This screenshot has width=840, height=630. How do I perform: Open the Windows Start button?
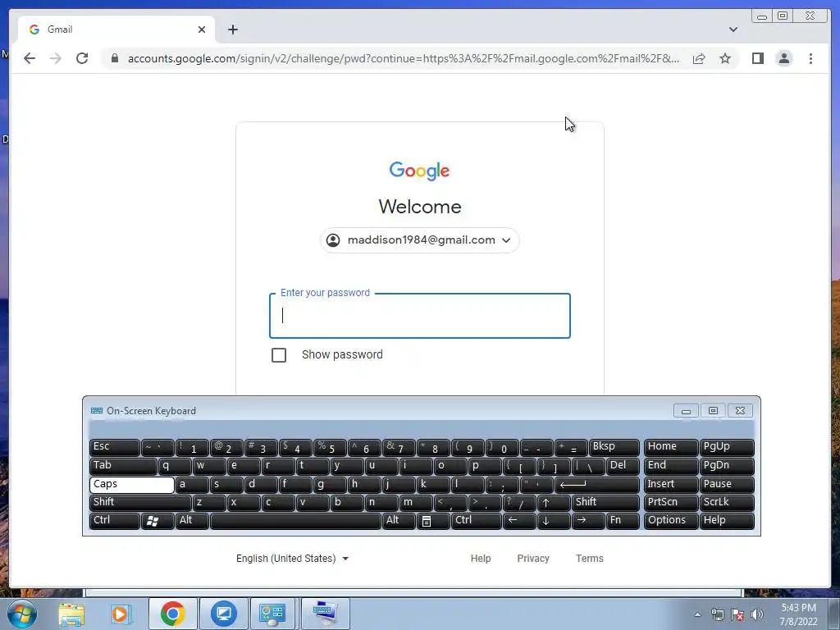tap(22, 614)
